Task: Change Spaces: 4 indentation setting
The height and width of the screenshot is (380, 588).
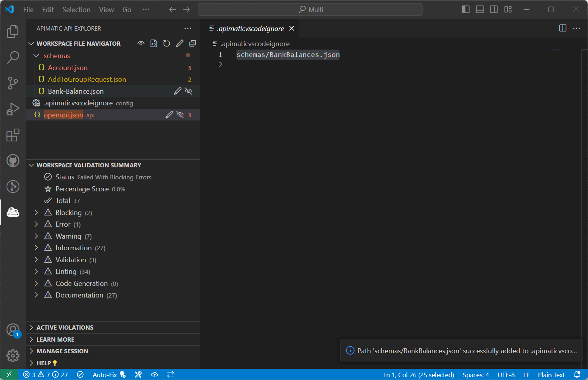Action: [x=476, y=375]
